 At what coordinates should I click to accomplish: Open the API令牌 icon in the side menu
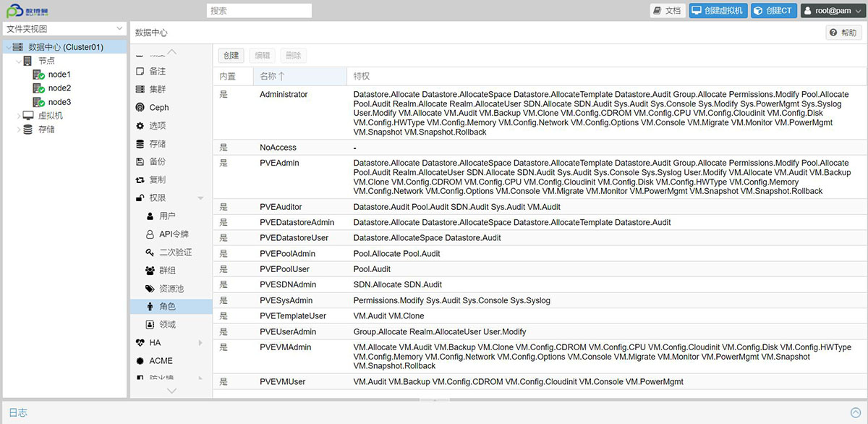coord(150,234)
